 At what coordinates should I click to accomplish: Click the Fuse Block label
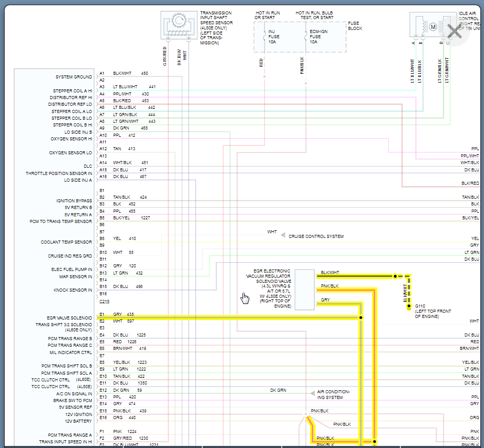355,26
